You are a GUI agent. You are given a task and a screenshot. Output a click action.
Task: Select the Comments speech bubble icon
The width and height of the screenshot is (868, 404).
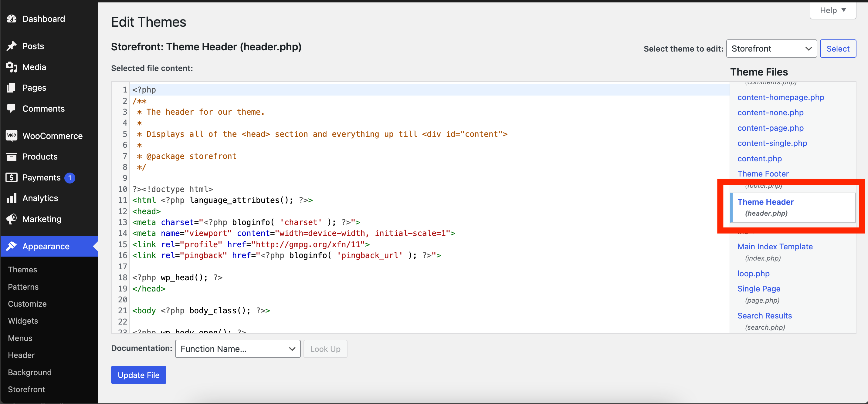pyautogui.click(x=12, y=108)
